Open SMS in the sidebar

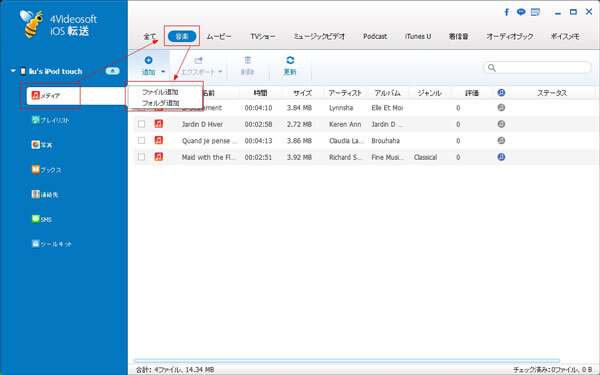click(42, 219)
